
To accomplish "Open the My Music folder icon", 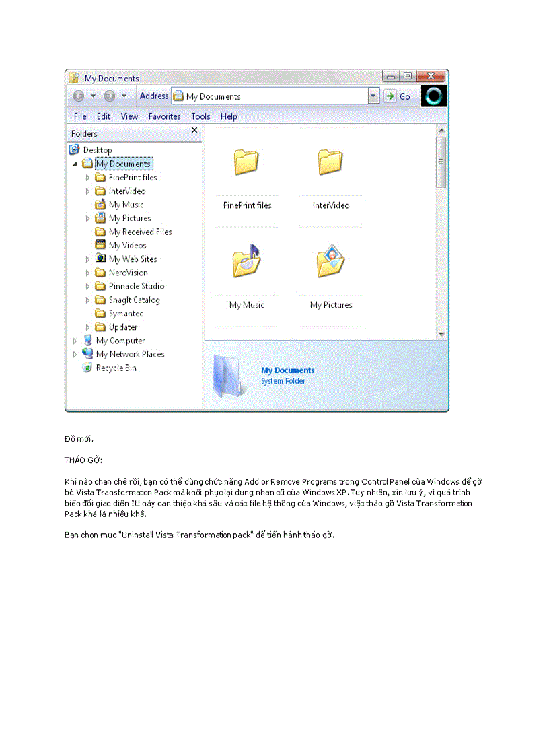I will [246, 261].
